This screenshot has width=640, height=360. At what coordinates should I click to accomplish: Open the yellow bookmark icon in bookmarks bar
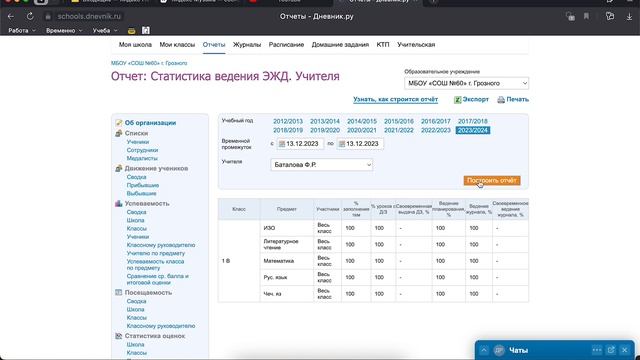pos(131,31)
